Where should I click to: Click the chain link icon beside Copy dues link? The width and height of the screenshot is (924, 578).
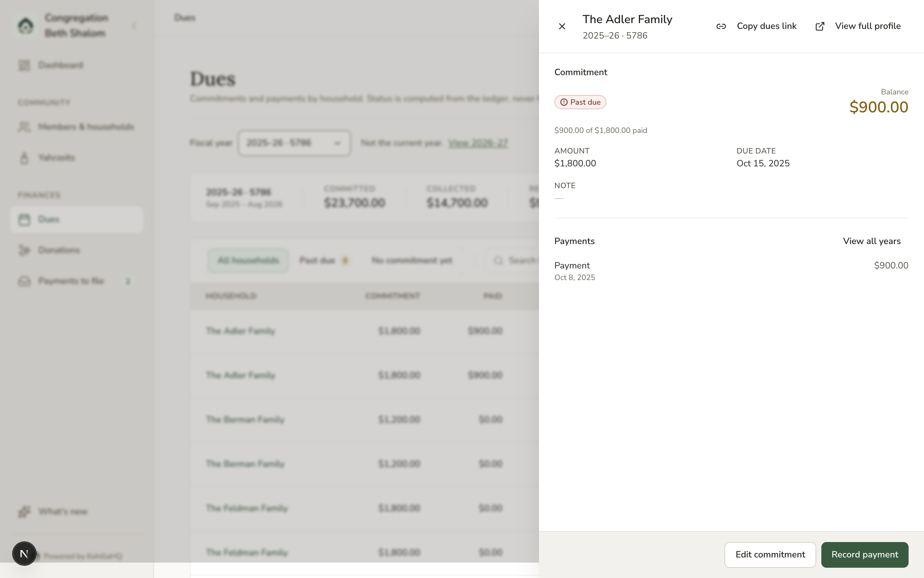721,26
